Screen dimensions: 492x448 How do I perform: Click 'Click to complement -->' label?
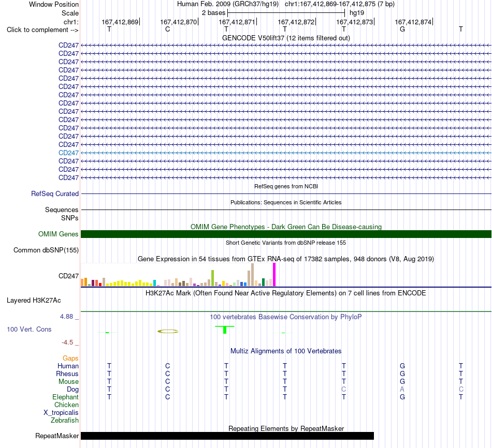tap(42, 30)
